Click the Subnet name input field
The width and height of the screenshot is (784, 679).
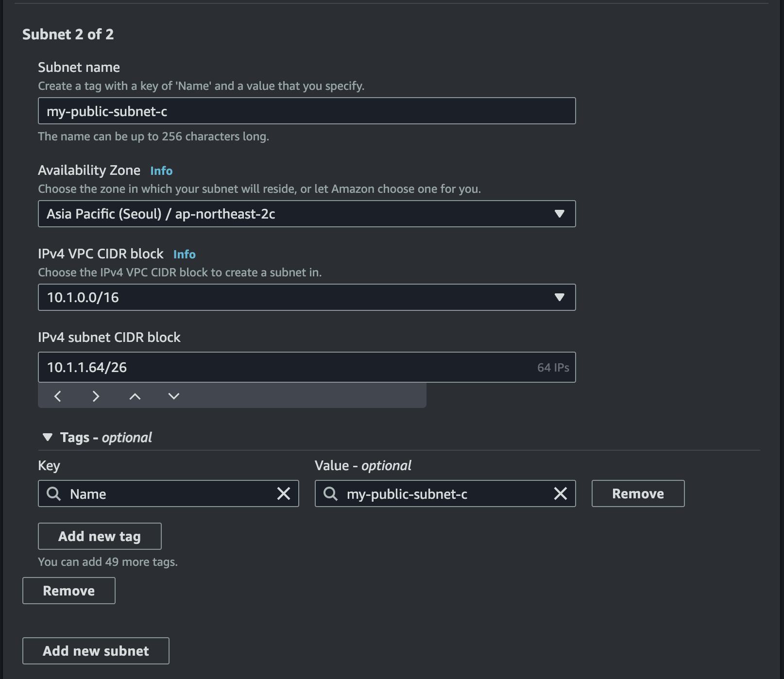pos(307,111)
